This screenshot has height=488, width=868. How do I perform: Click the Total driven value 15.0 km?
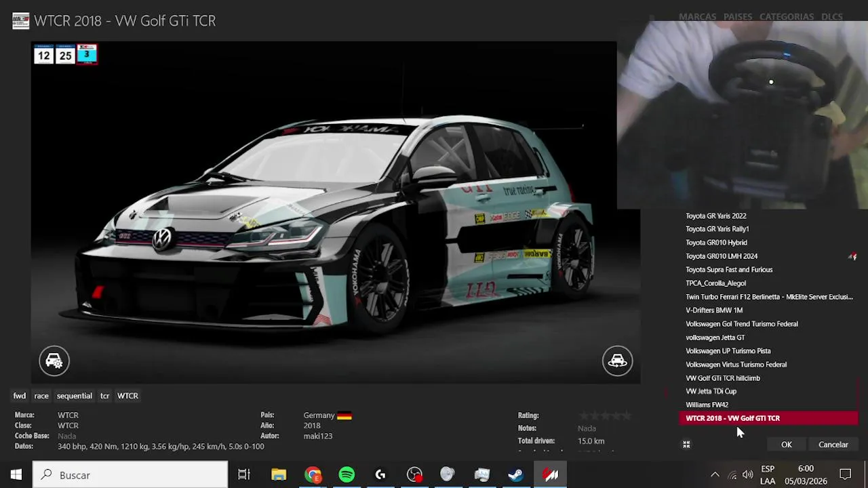(x=591, y=441)
